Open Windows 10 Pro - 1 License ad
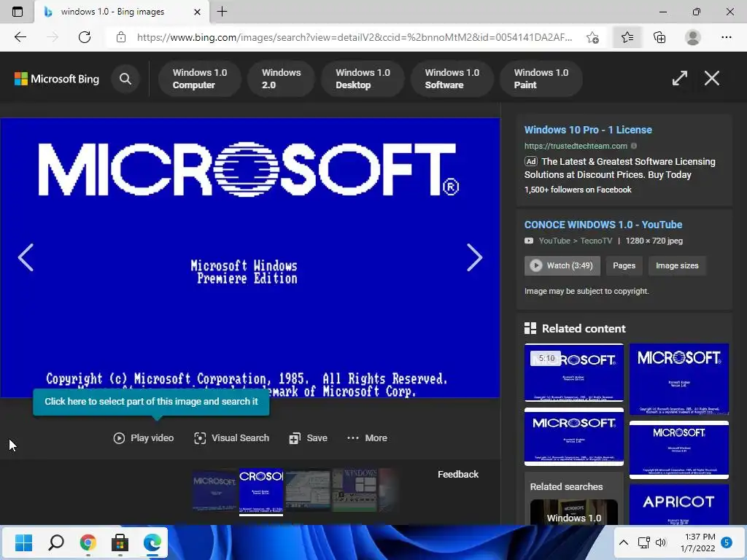 (x=588, y=130)
